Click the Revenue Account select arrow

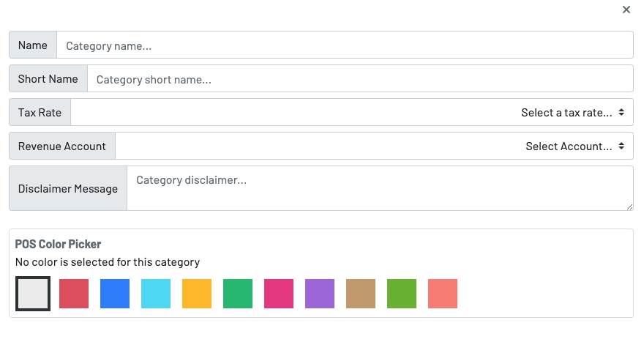point(621,146)
